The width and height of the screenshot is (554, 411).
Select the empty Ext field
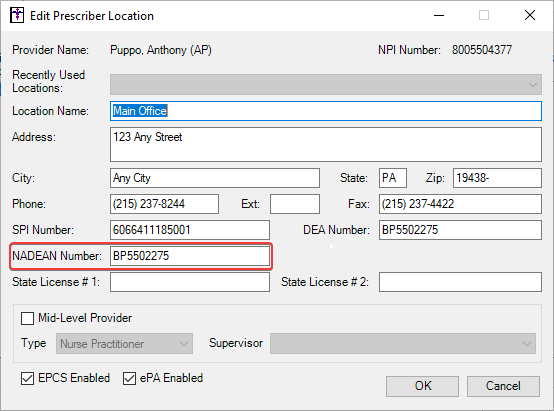[x=295, y=204]
